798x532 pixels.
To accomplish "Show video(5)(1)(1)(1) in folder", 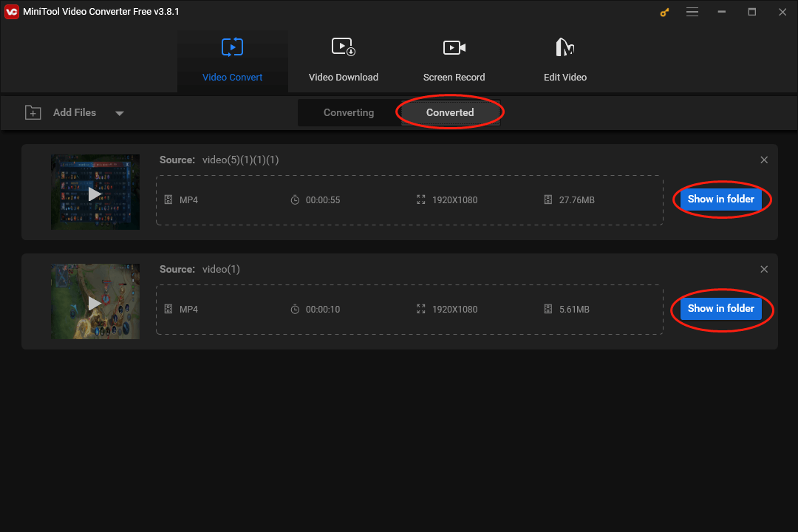I will coord(720,199).
